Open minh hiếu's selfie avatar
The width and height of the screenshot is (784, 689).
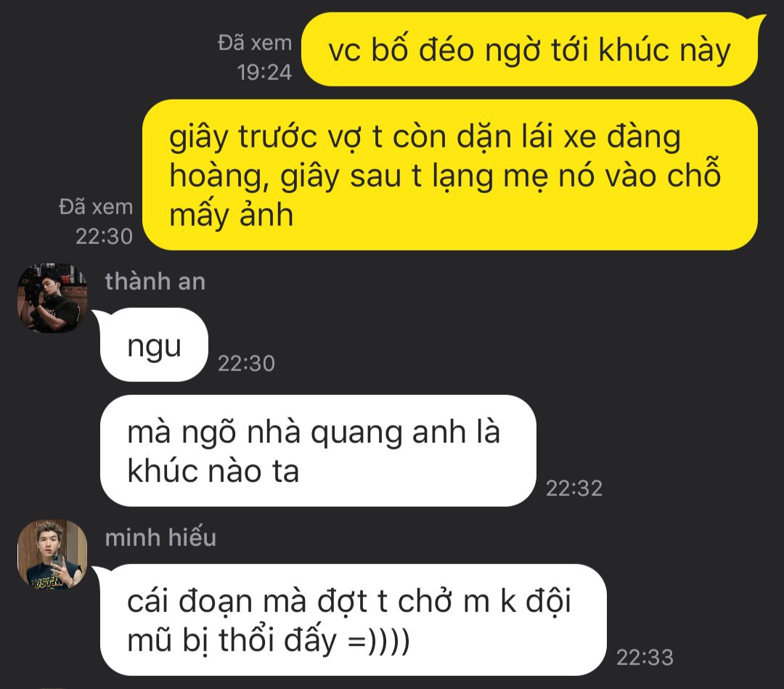pyautogui.click(x=52, y=554)
